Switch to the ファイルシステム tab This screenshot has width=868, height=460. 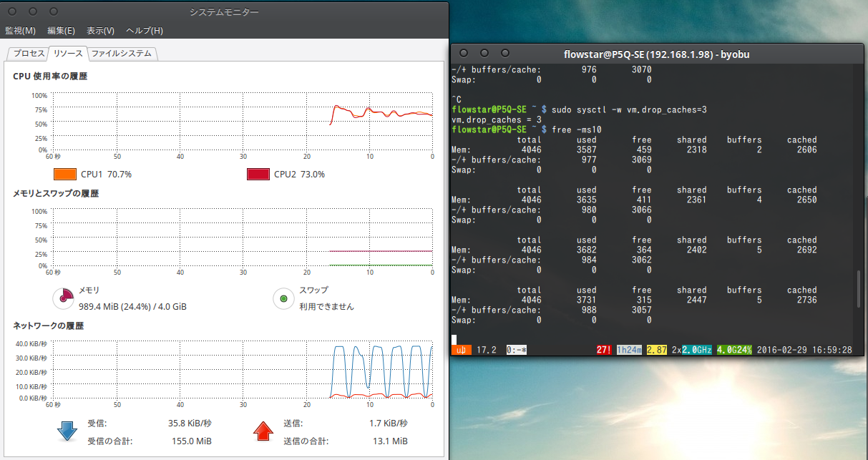[x=122, y=53]
